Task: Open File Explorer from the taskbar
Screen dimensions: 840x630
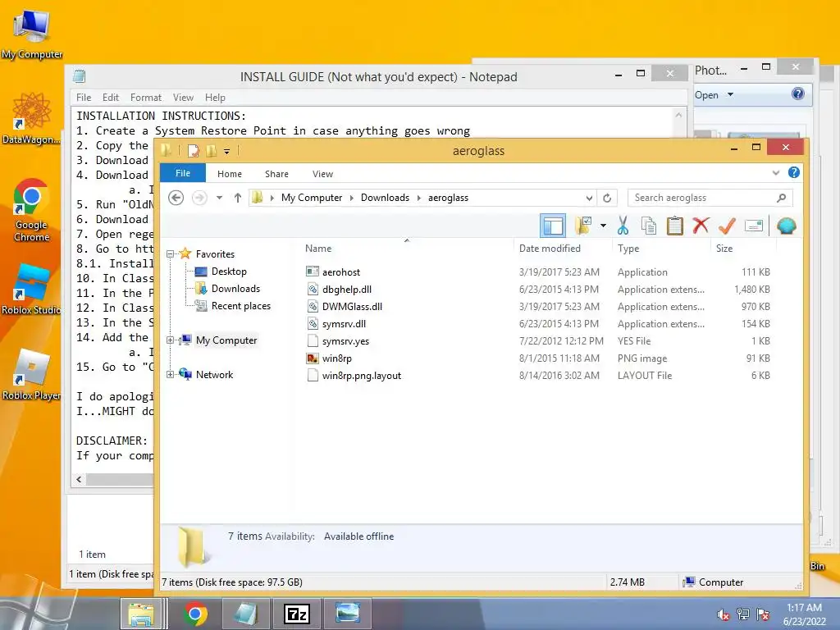Action: click(x=141, y=614)
